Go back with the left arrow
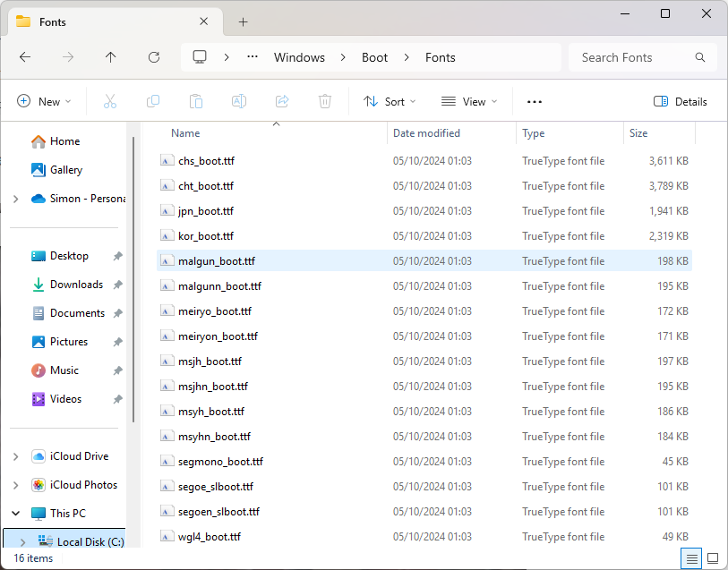 [25, 57]
